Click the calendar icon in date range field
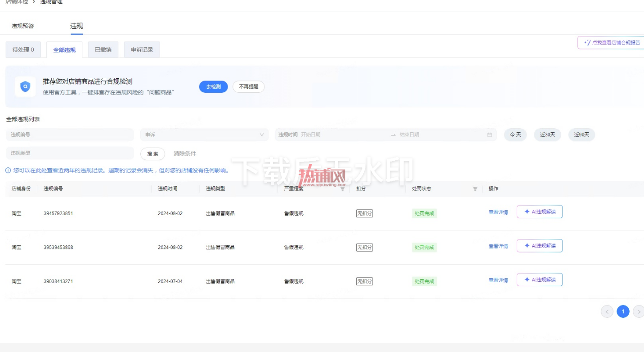Viewport: 644px width, 352px height. (x=489, y=135)
